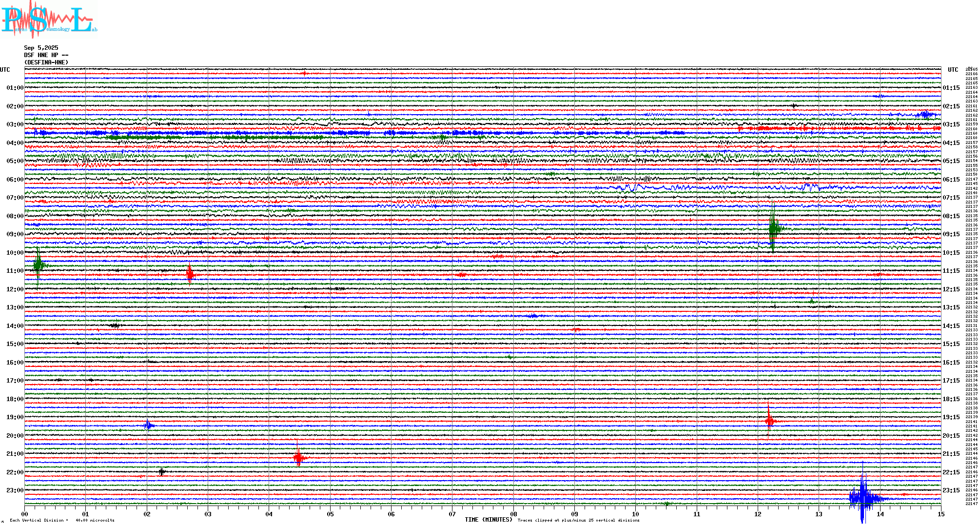
Task: Click the green event burst on the 10:30 trace
Action: (x=39, y=265)
